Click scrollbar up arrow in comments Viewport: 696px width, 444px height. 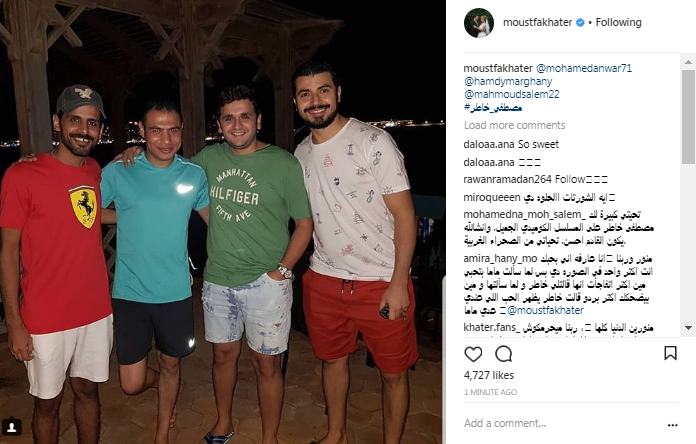[688, 62]
